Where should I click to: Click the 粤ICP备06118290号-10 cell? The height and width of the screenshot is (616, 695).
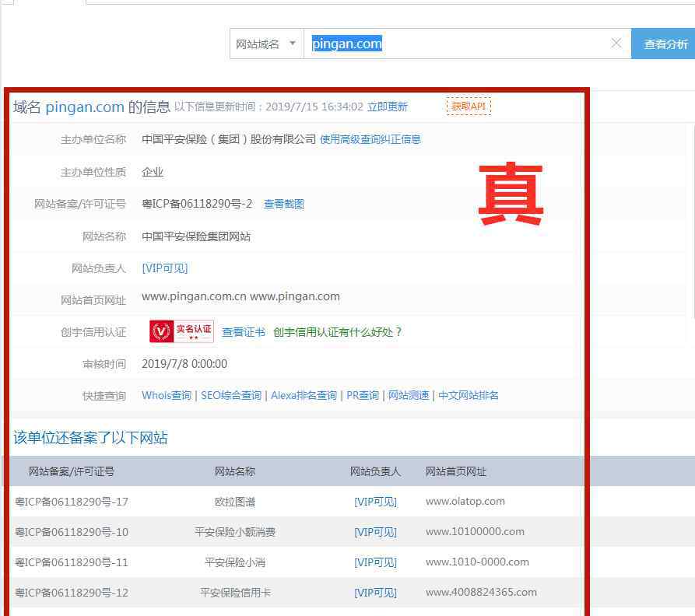[x=72, y=532]
